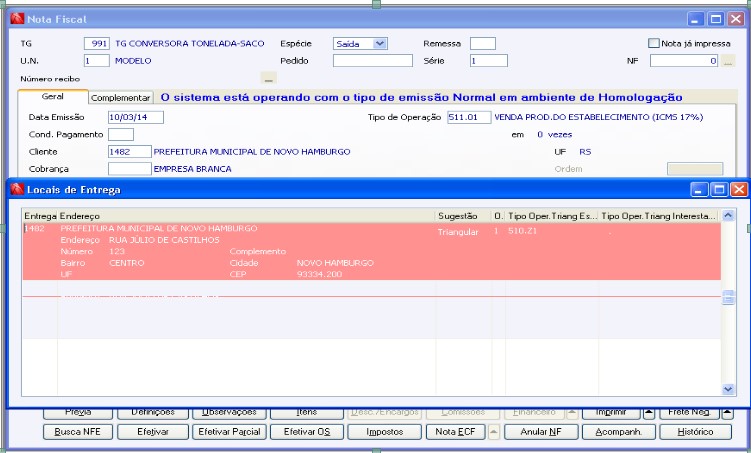Select delivery row PREFEITURA MUNICIPAL DE NOVO HAMBURGO
Viewport: 751px width, 453px height.
coord(372,251)
